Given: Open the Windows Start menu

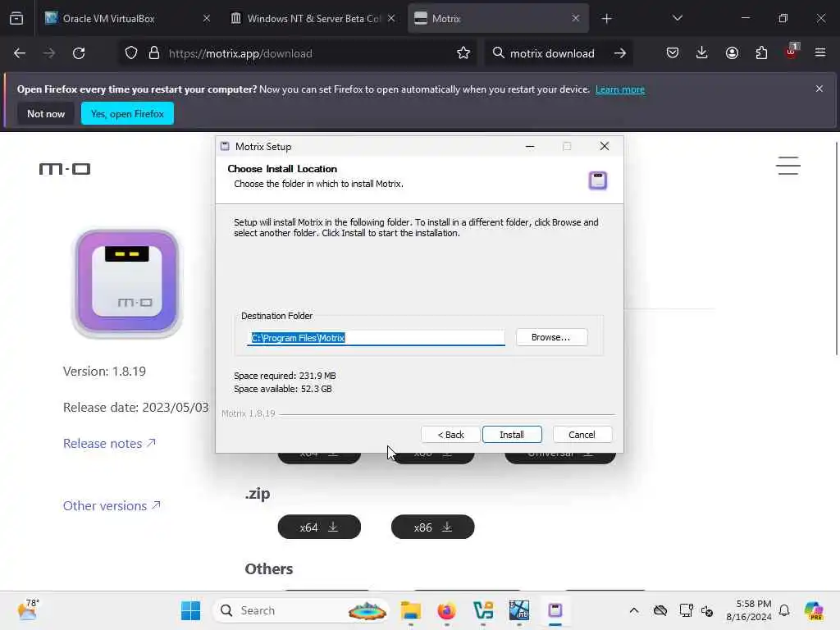Looking at the screenshot, I should click(x=190, y=610).
